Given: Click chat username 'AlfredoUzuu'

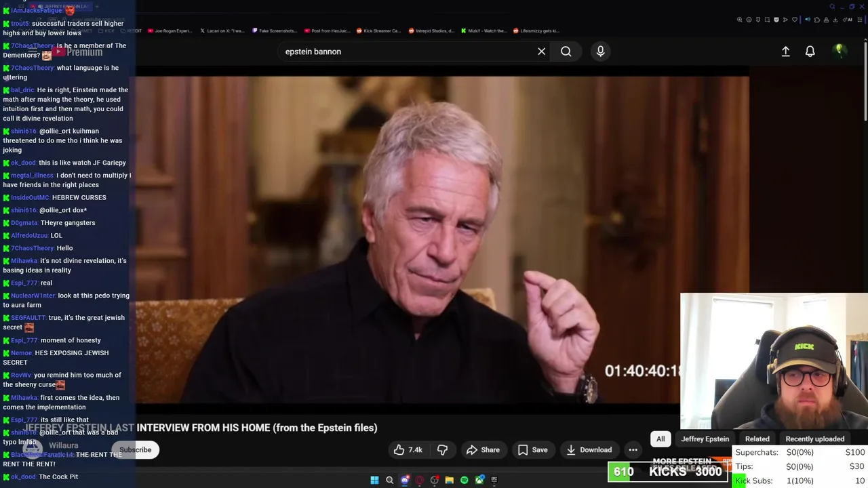Looking at the screenshot, I should pyautogui.click(x=29, y=235).
